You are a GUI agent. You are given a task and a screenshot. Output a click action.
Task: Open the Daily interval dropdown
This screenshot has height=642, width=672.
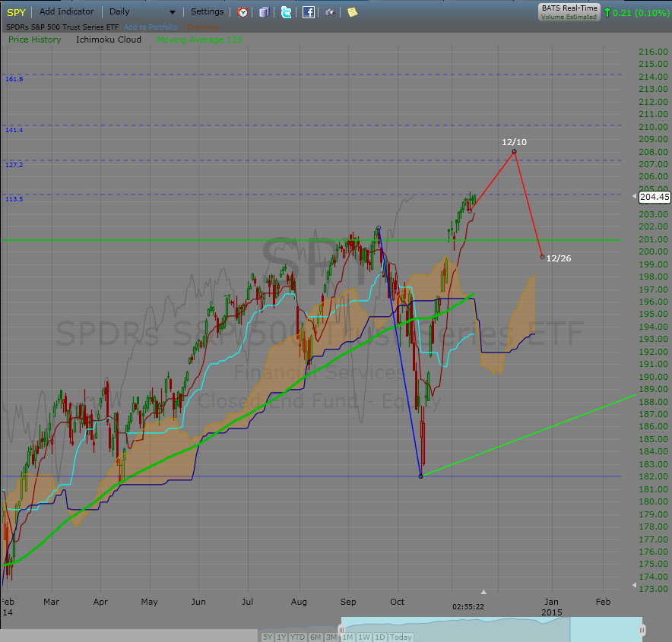[142, 12]
